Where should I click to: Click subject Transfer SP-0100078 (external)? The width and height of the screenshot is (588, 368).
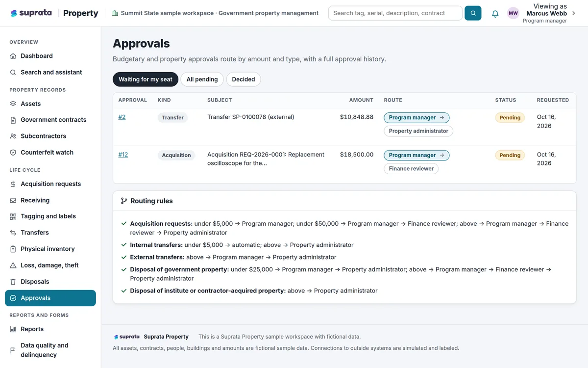pyautogui.click(x=251, y=117)
